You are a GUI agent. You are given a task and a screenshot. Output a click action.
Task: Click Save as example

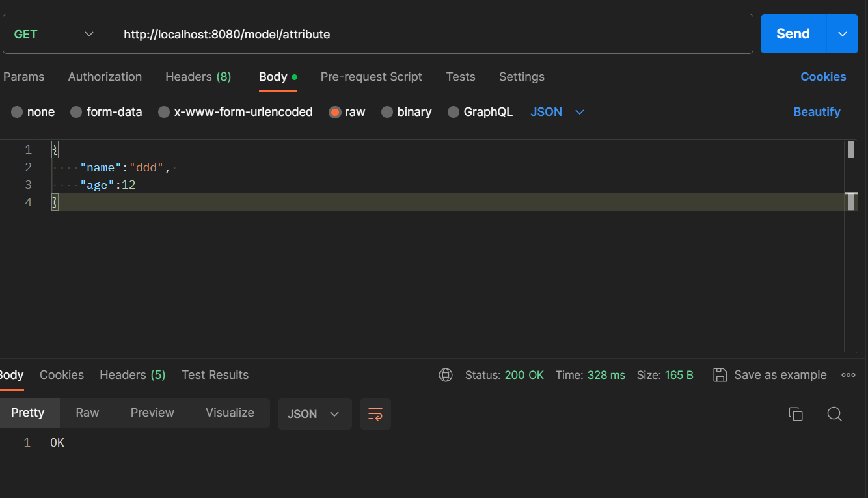(x=770, y=375)
